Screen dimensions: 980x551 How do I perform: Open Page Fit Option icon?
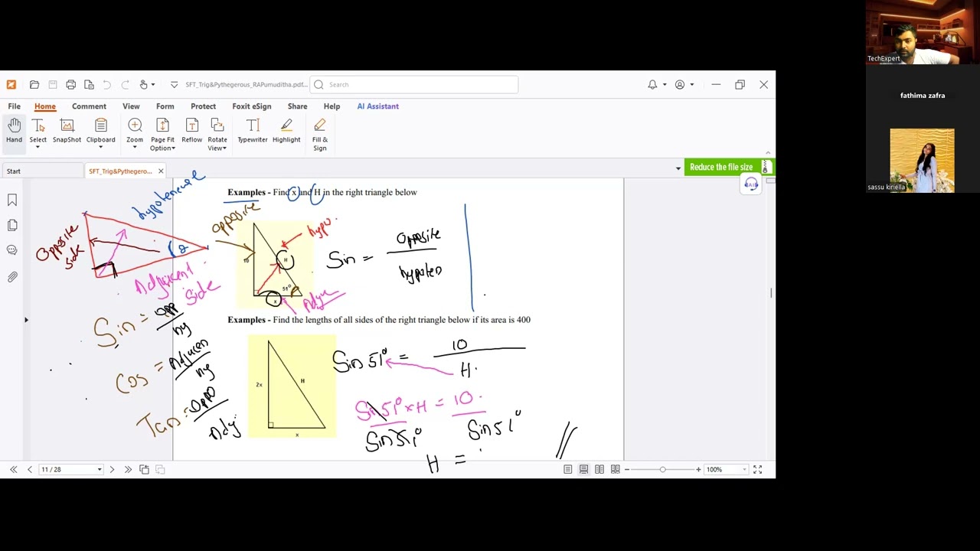162,126
